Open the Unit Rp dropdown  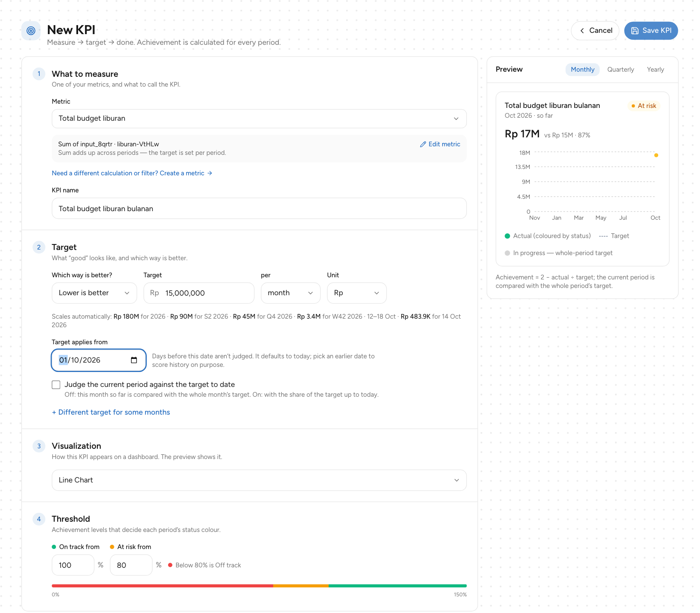[357, 293]
